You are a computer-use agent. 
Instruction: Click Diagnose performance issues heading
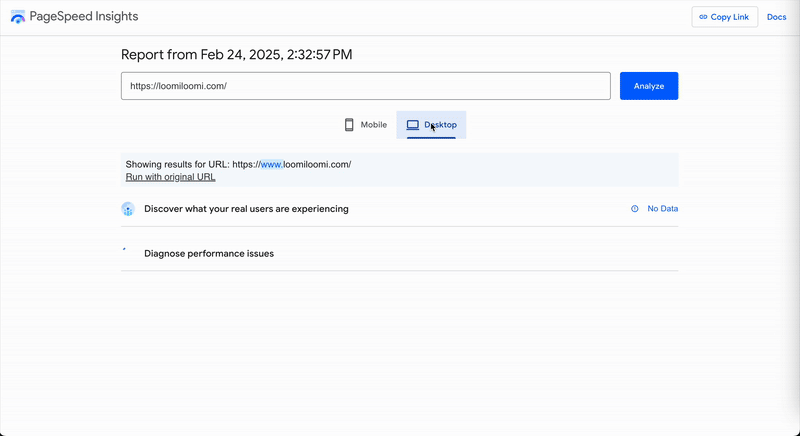pos(209,253)
